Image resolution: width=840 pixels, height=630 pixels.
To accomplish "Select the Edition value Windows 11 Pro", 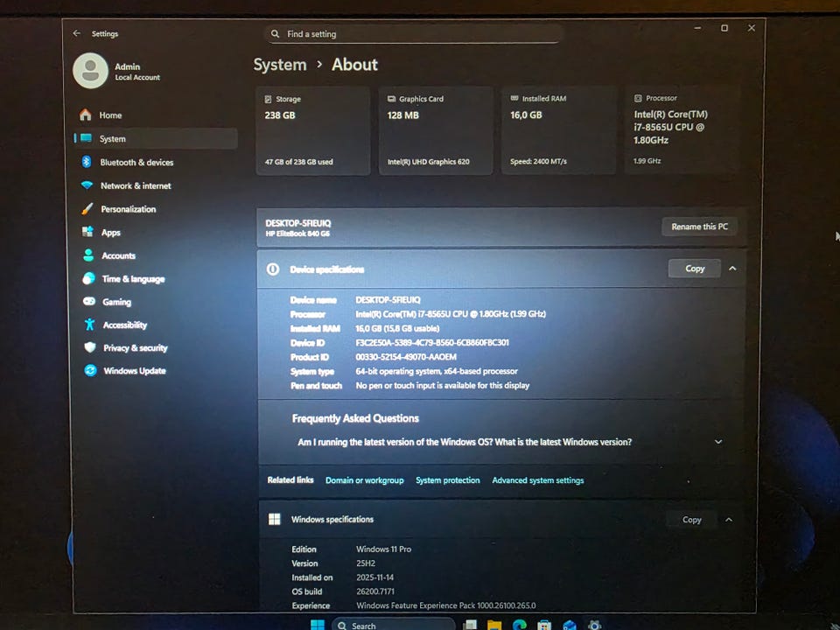I will click(x=383, y=549).
